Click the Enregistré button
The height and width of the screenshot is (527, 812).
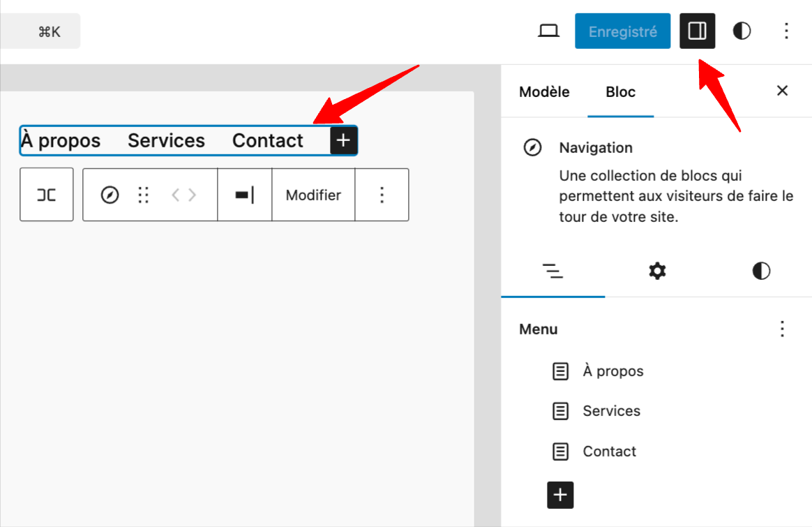(x=622, y=31)
